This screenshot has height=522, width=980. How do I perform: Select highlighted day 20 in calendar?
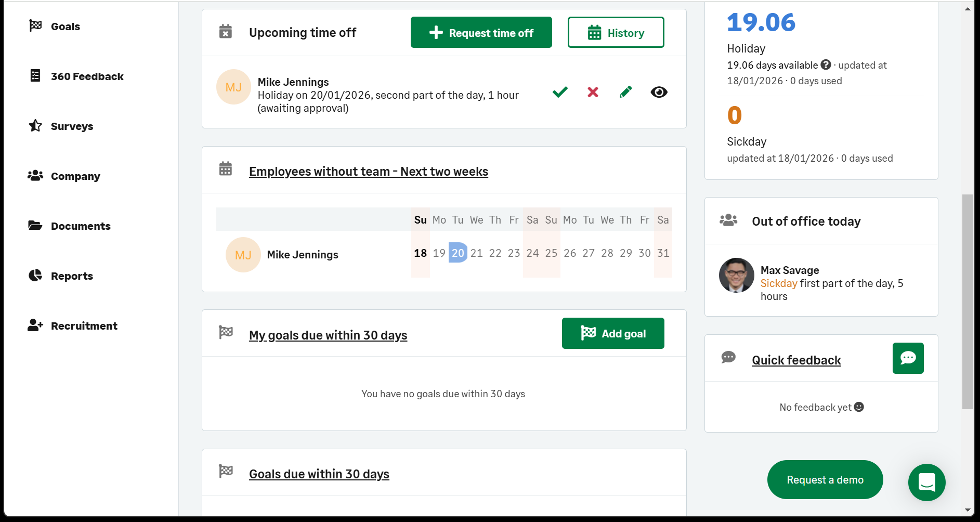(x=458, y=253)
